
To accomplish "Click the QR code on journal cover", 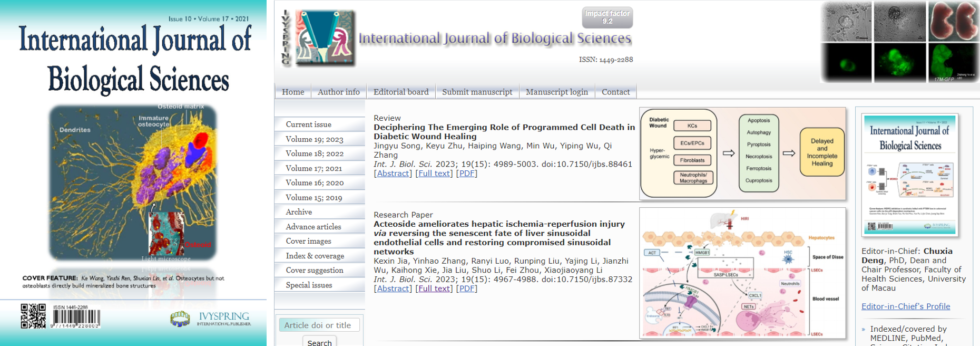I will pos(33,316).
